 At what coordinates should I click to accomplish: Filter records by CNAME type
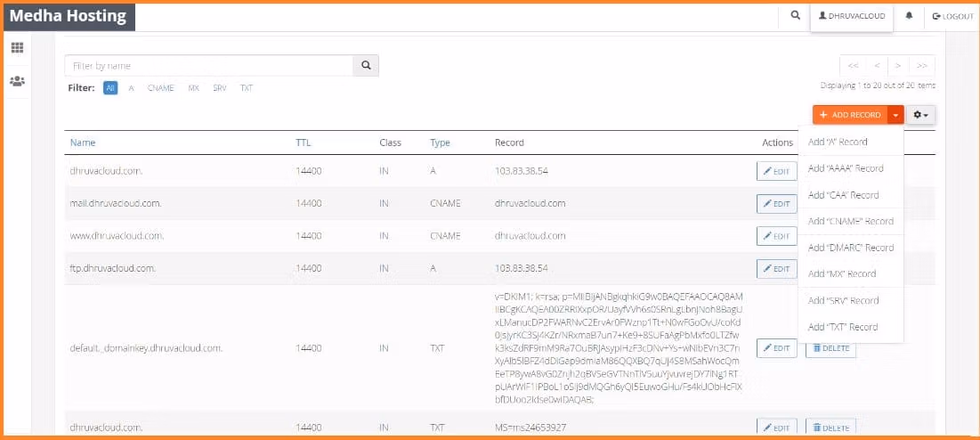point(160,88)
